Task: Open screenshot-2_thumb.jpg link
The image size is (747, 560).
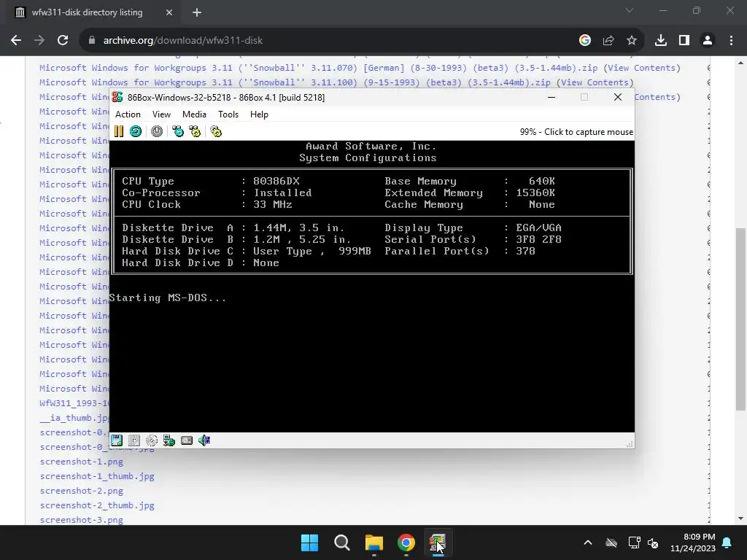Action: click(x=97, y=505)
